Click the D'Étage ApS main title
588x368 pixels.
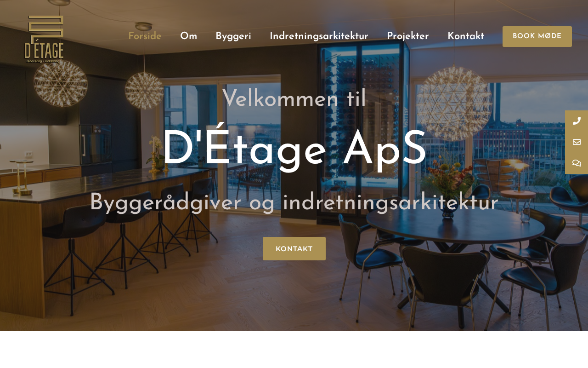[x=294, y=148]
